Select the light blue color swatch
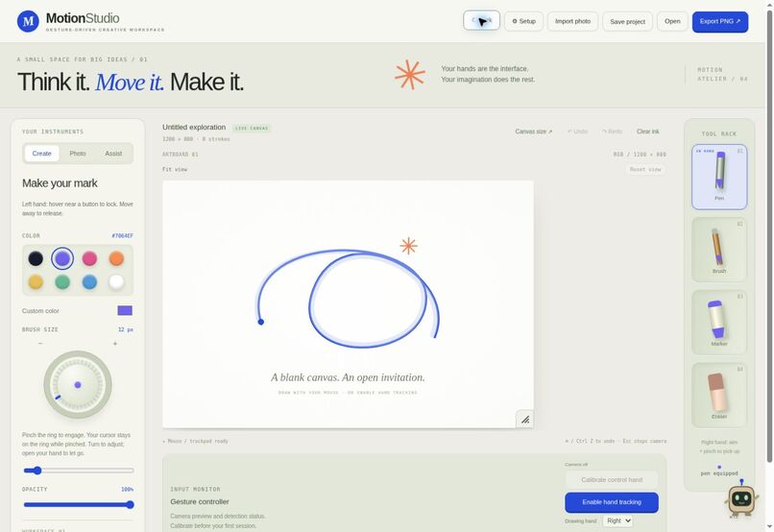Screen dimensions: 774x532 pyautogui.click(x=89, y=281)
